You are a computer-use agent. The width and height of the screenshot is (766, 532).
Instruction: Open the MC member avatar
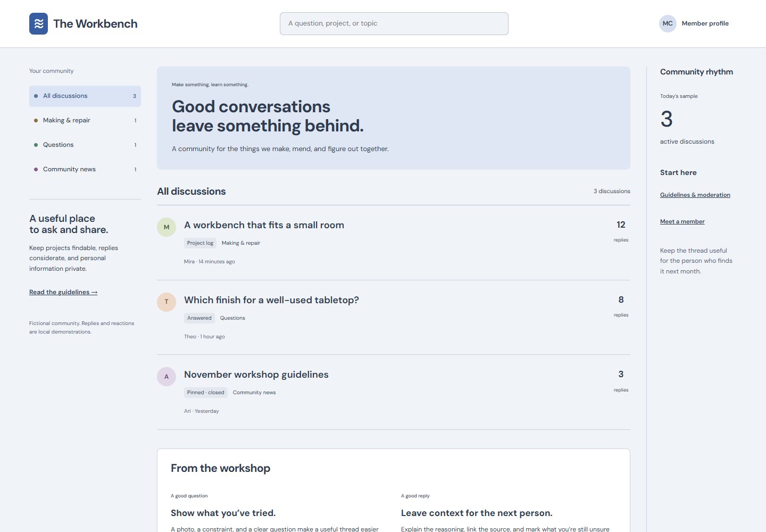[x=668, y=23]
